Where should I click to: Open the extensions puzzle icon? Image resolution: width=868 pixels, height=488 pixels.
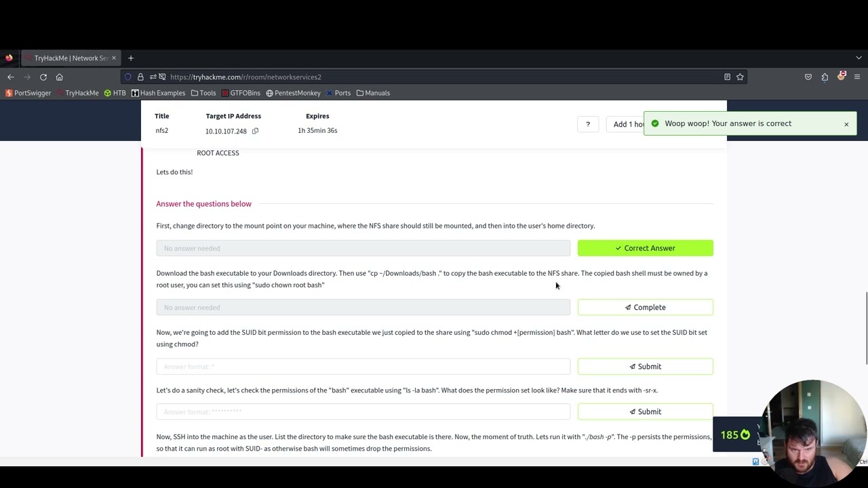point(825,77)
